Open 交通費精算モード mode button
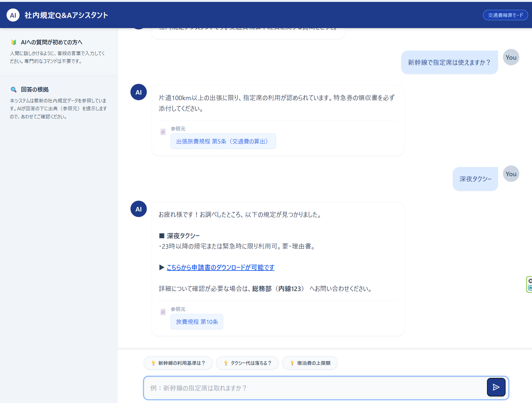Screen dimensions: 532x403 [505, 15]
